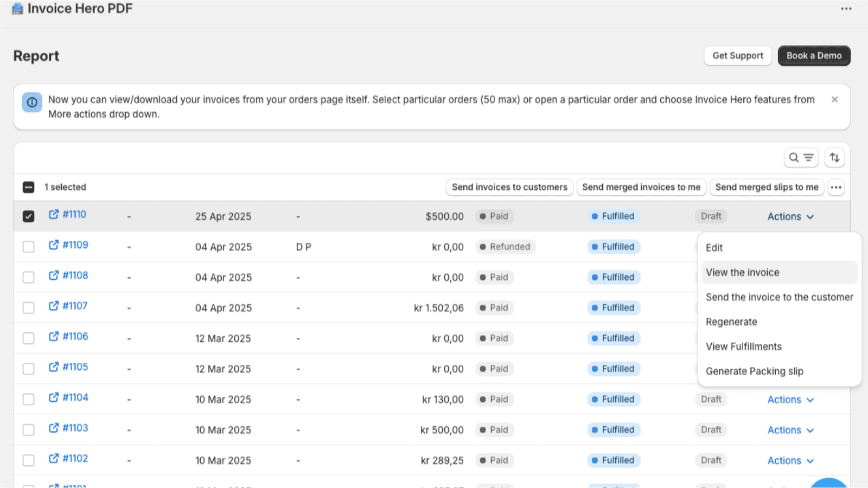Dismiss the orders page notification banner
This screenshot has height=488, width=868.
coord(834,99)
